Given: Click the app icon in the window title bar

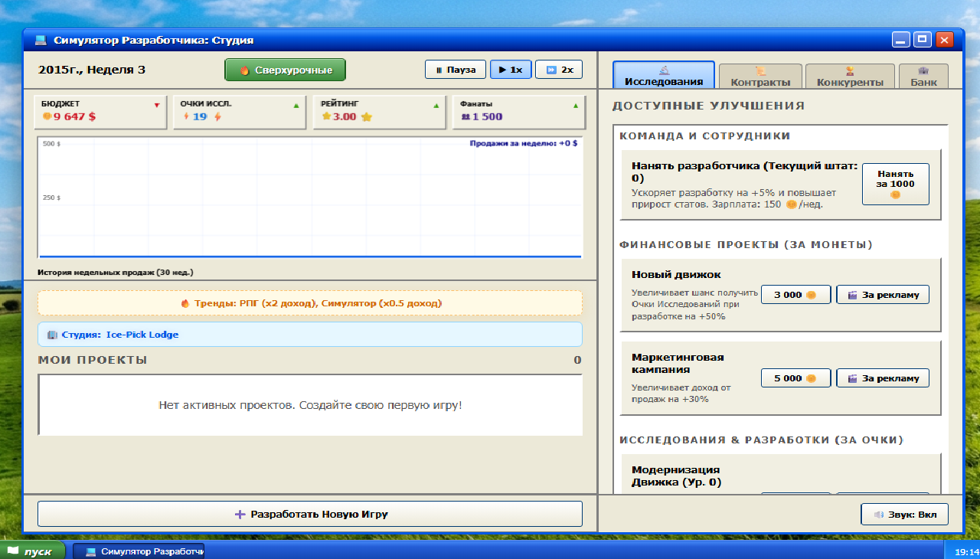Looking at the screenshot, I should pos(41,40).
